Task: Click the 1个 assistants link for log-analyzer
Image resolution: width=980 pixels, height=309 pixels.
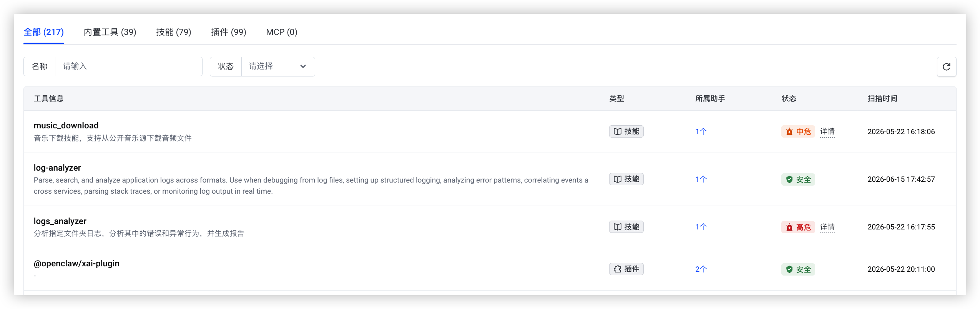Action: pyautogui.click(x=701, y=179)
